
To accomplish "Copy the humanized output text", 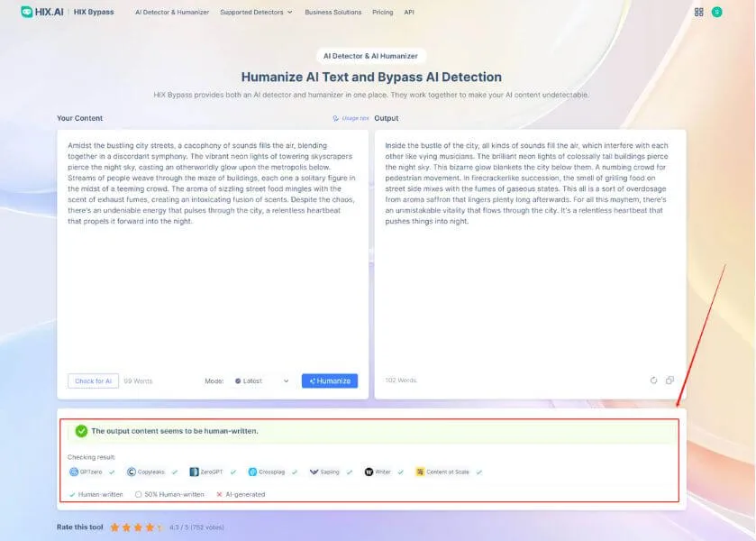I will [x=671, y=381].
